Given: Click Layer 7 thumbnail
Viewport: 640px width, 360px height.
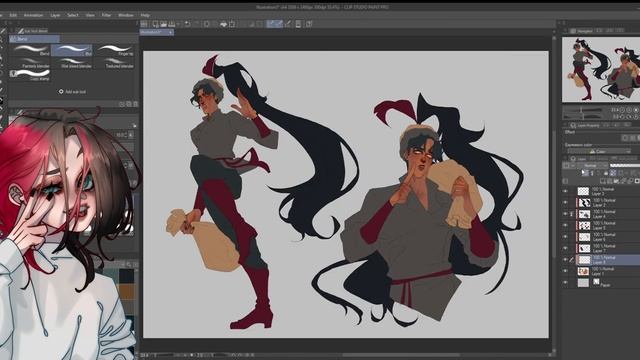Looking at the screenshot, I should click(584, 248).
